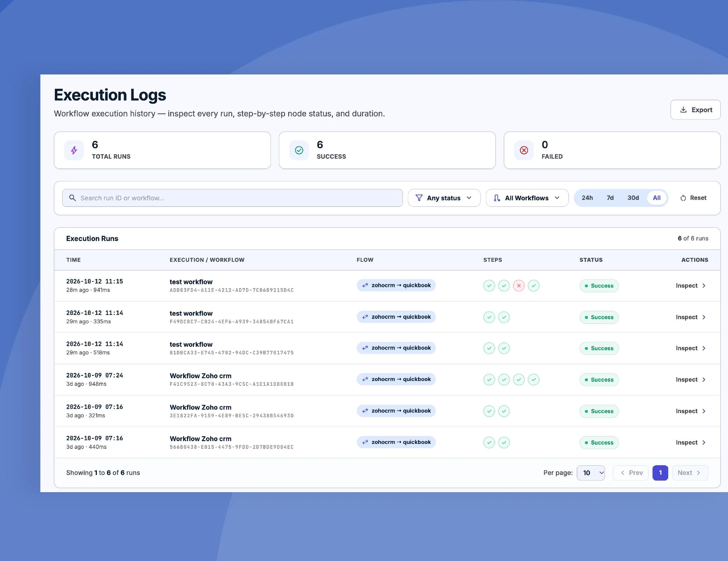Screen dimensions: 728x561
Task: Select the All time range tab
Action: pos(657,198)
